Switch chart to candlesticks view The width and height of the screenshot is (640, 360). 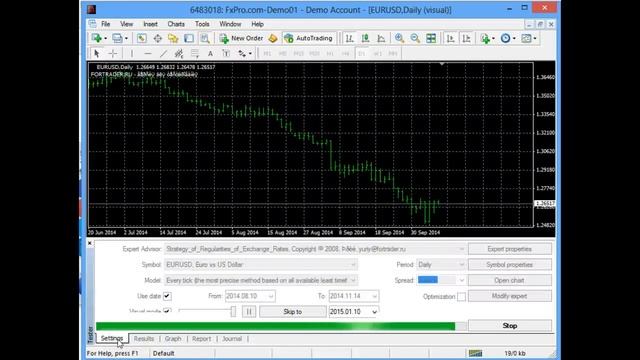point(365,38)
